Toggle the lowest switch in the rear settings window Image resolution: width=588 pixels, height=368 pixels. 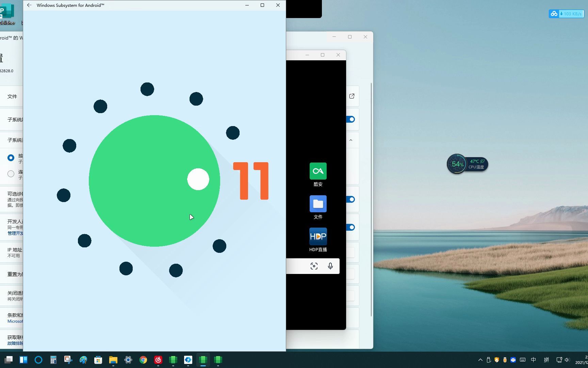(350, 227)
